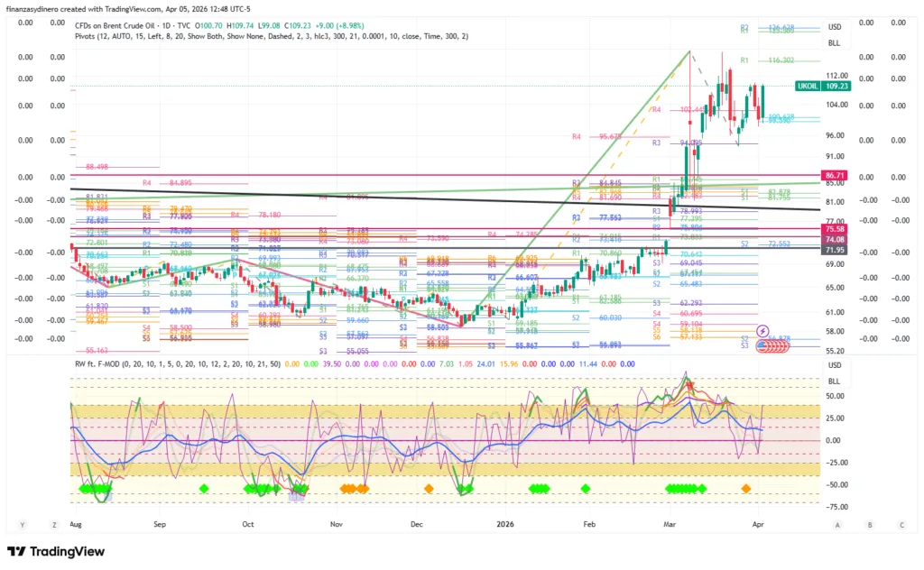Open BLL unit selector on indicator pane
Screen dimensions: 924x570
pyautogui.click(x=834, y=382)
